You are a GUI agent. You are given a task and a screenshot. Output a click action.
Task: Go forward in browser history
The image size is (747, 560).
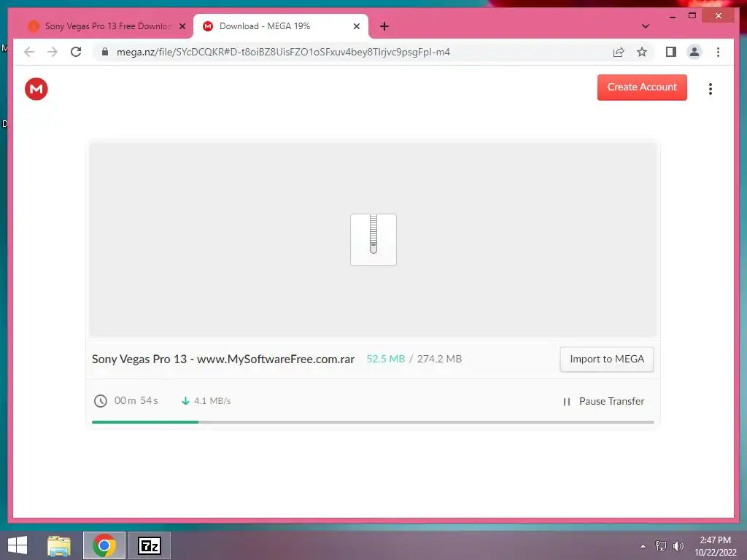pyautogui.click(x=53, y=52)
